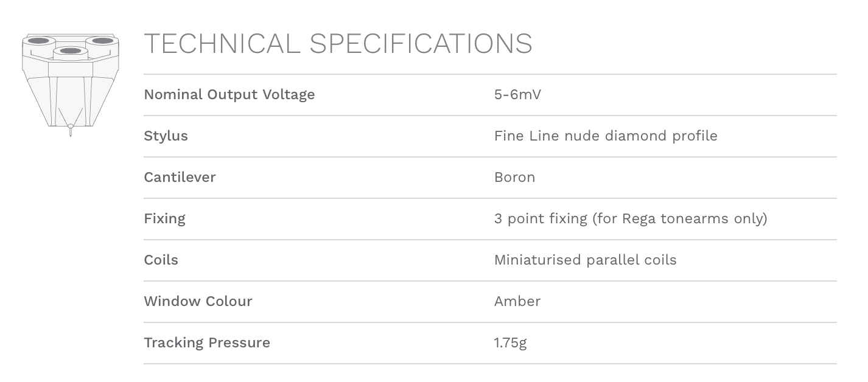Click the Miniaturised parallel coils value
This screenshot has height=382, width=868.
585,260
